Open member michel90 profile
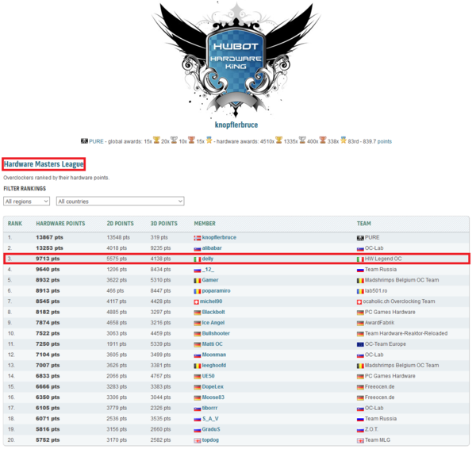 pos(211,301)
